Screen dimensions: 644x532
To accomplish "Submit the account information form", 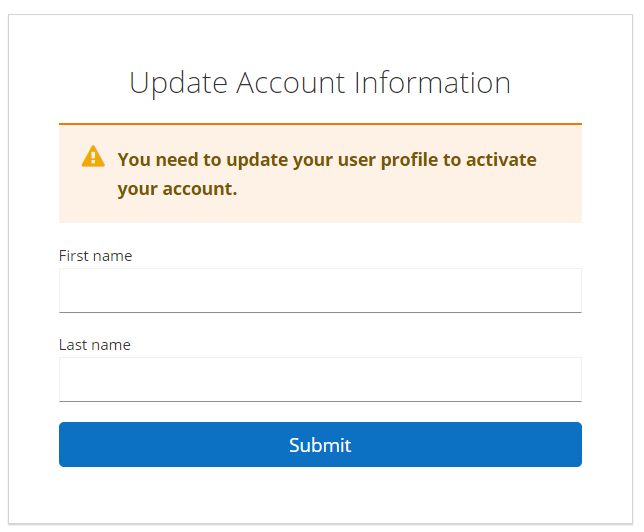I will point(320,445).
